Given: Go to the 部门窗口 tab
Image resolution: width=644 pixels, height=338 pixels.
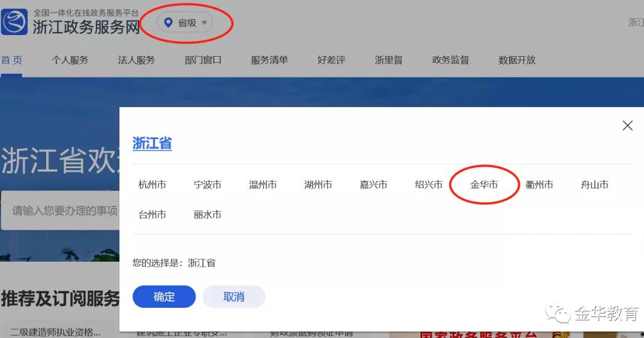Looking at the screenshot, I should pos(203,60).
